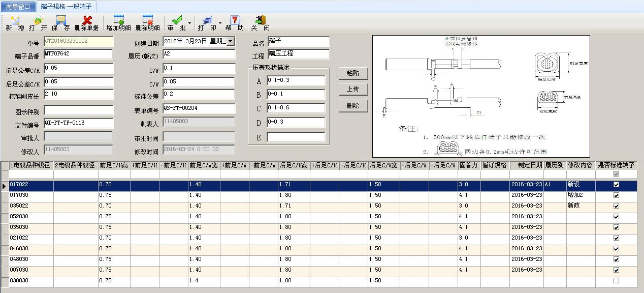
Task: Click the 删除明细 remove-row icon
Action: point(148,20)
